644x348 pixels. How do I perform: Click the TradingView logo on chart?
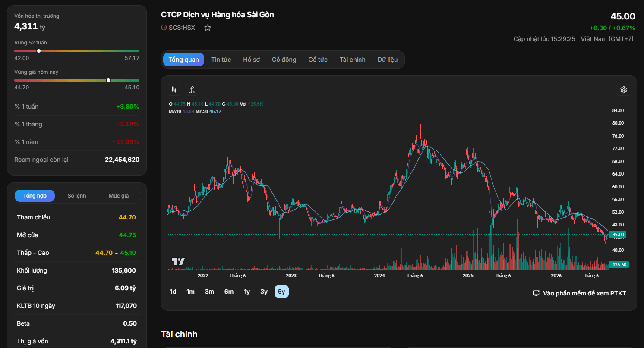pos(178,261)
